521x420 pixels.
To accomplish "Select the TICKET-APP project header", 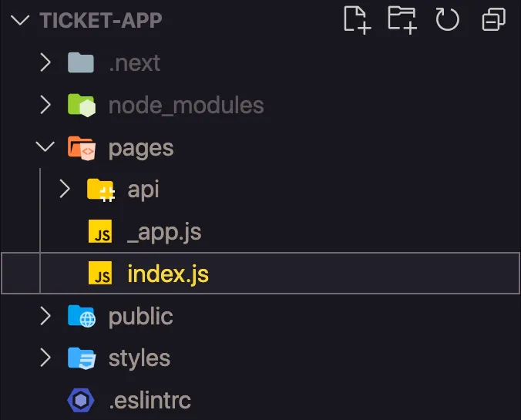I will point(101,20).
